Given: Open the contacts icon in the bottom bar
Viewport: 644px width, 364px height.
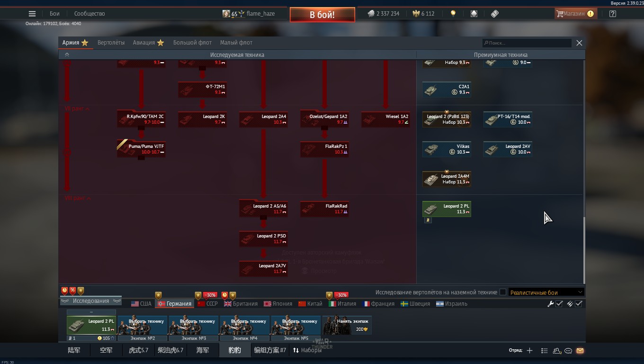Looking at the screenshot, I should pyautogui.click(x=557, y=351).
